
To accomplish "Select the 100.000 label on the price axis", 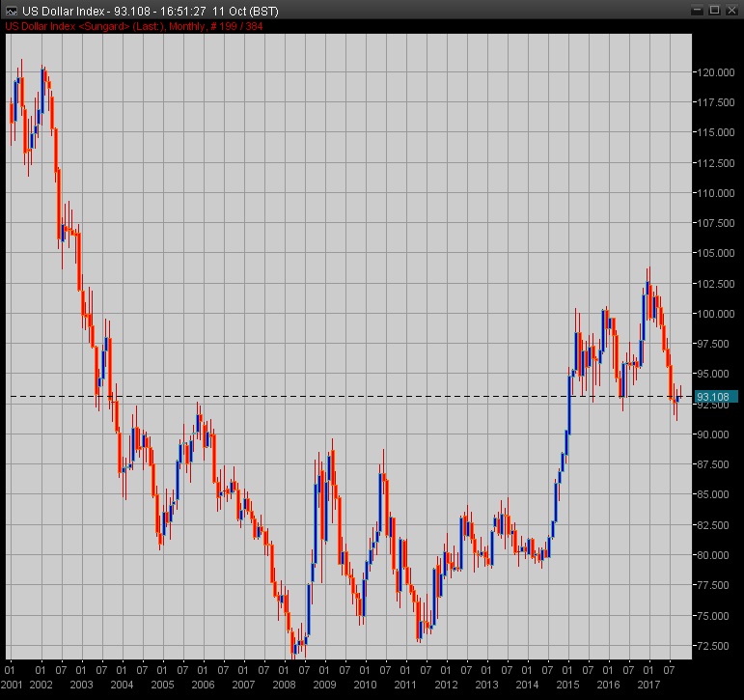I will [x=713, y=314].
